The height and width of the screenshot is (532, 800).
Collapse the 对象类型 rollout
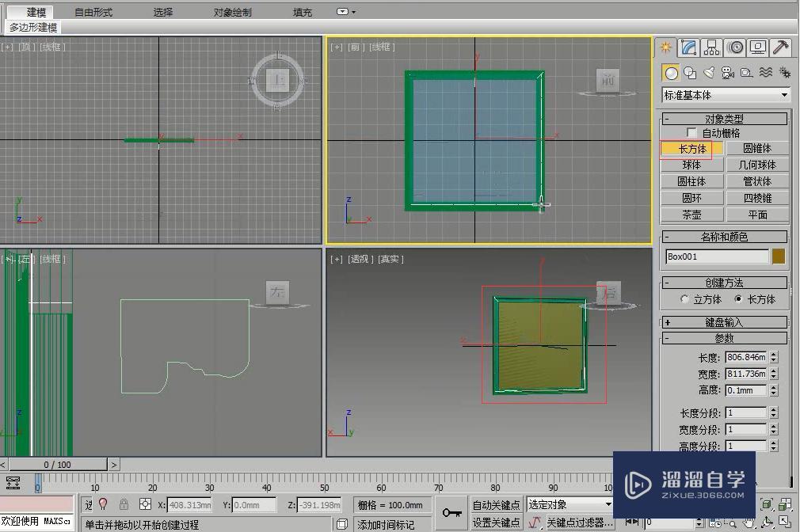click(x=725, y=119)
